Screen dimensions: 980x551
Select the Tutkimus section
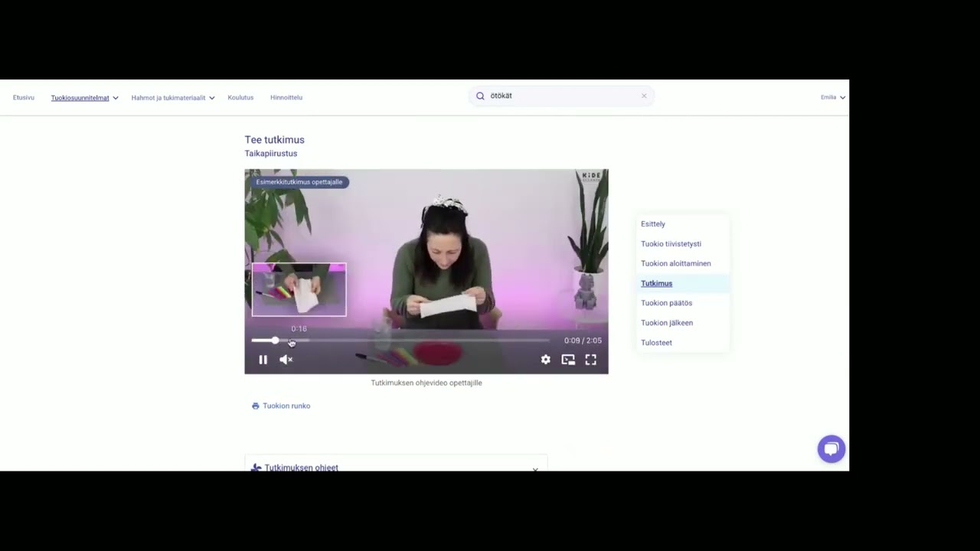point(656,283)
